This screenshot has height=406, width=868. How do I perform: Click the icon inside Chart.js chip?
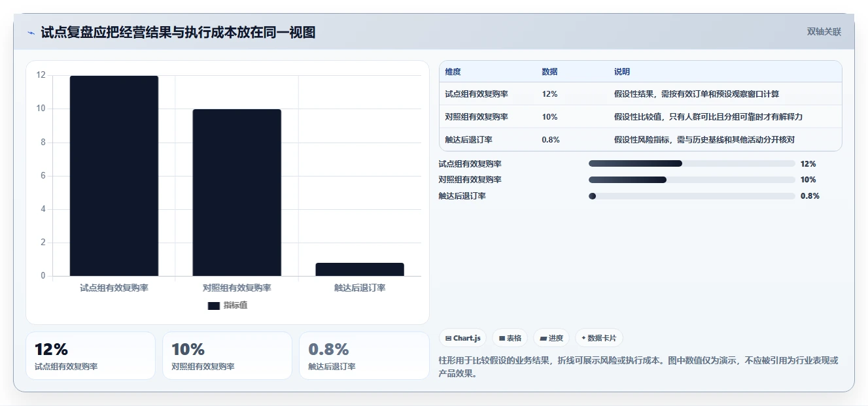(448, 339)
